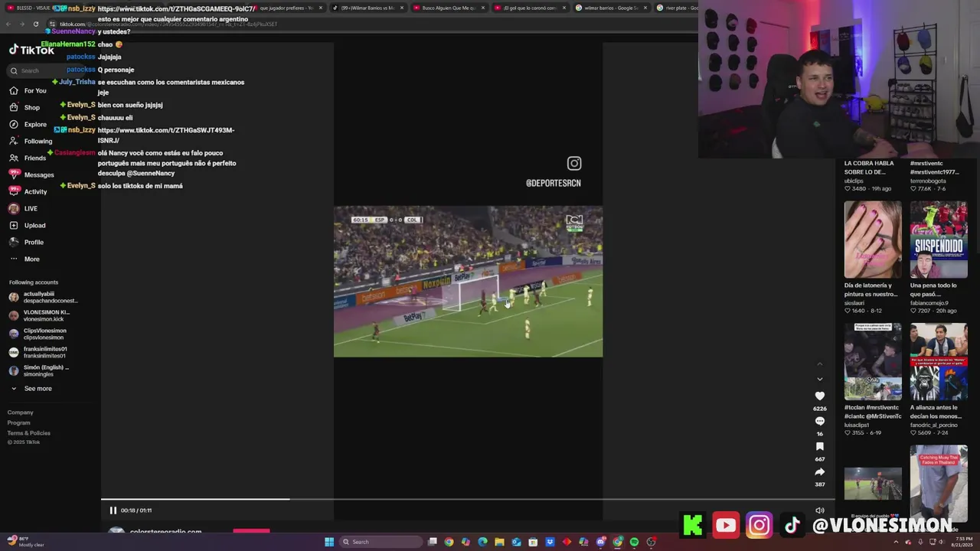Open Microsoft Store from the taskbar
Image resolution: width=980 pixels, height=551 pixels.
pos(533,542)
